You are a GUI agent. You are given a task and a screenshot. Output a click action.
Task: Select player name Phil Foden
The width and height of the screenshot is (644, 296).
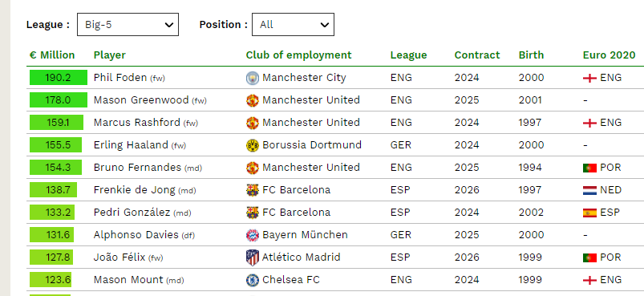click(120, 78)
